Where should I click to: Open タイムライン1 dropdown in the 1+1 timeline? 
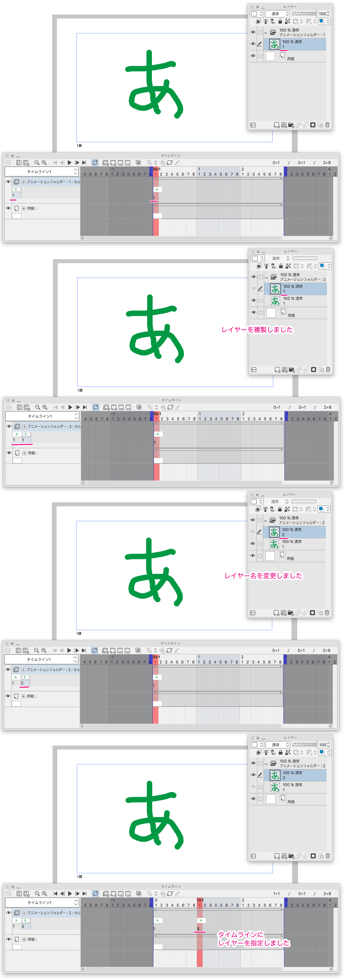coord(42,902)
